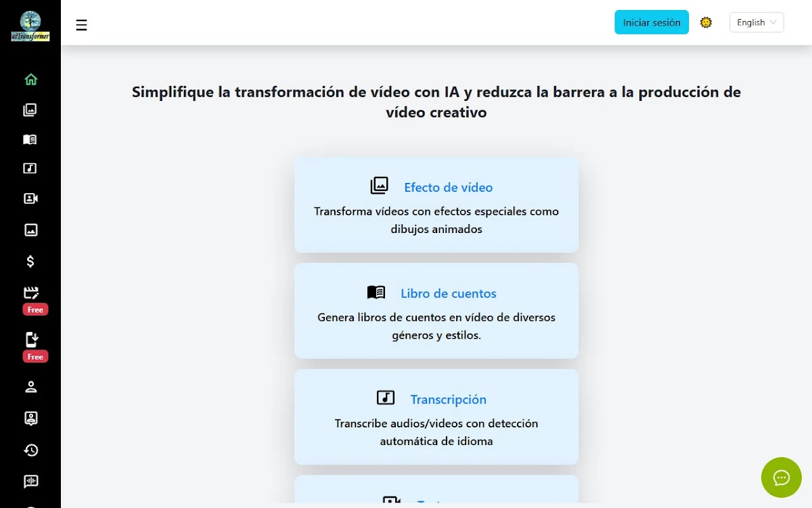Open the aiTransformer logo
This screenshot has width=812, height=508.
(30, 26)
